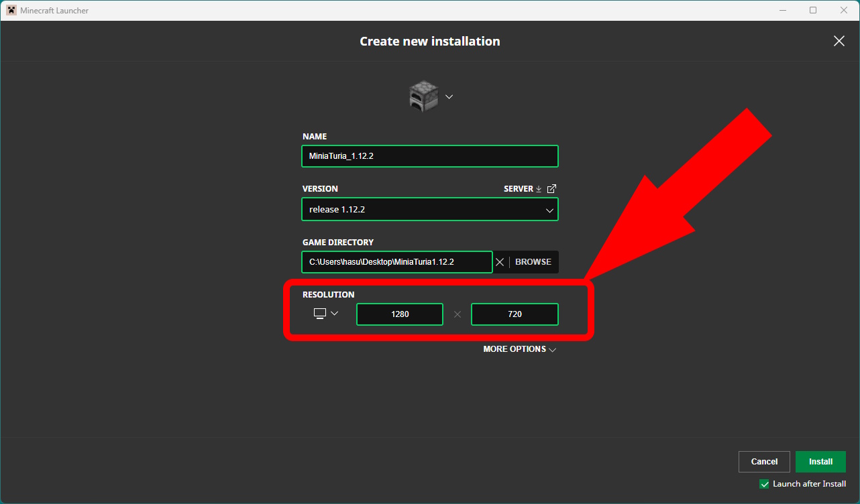Click the Minecraft Launcher title bar icon
Screen dimensions: 860x504
pyautogui.click(x=11, y=10)
